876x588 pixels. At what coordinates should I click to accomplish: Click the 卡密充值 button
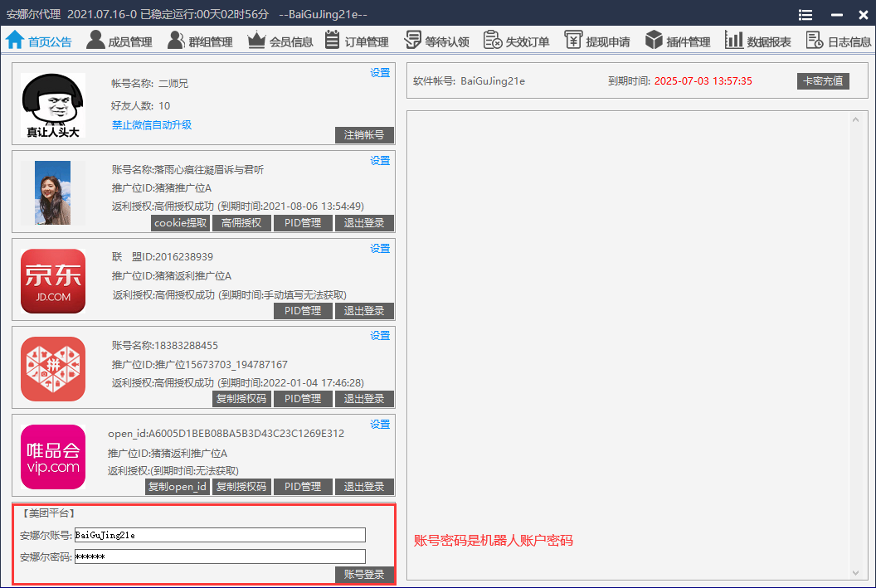pyautogui.click(x=823, y=81)
